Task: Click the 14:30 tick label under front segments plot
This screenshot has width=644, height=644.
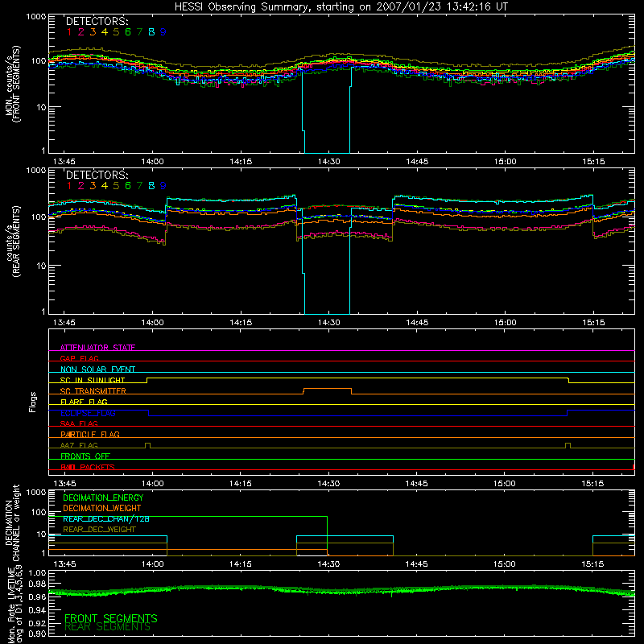Action: click(328, 162)
